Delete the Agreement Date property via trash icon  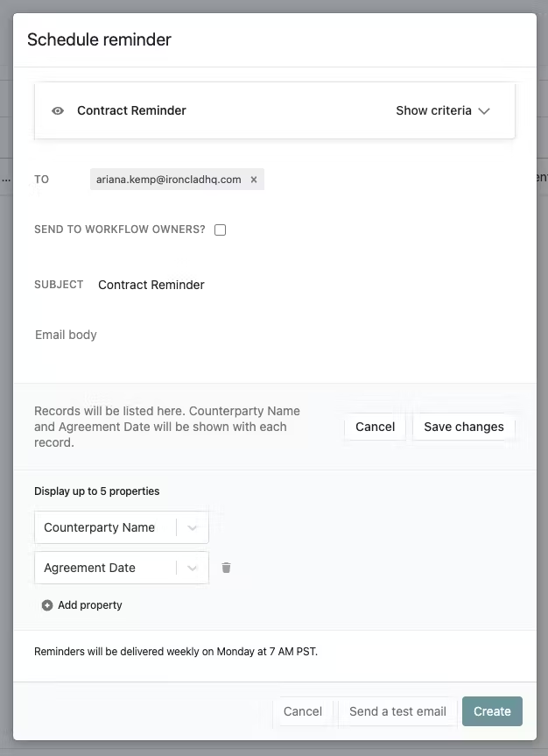(x=226, y=568)
